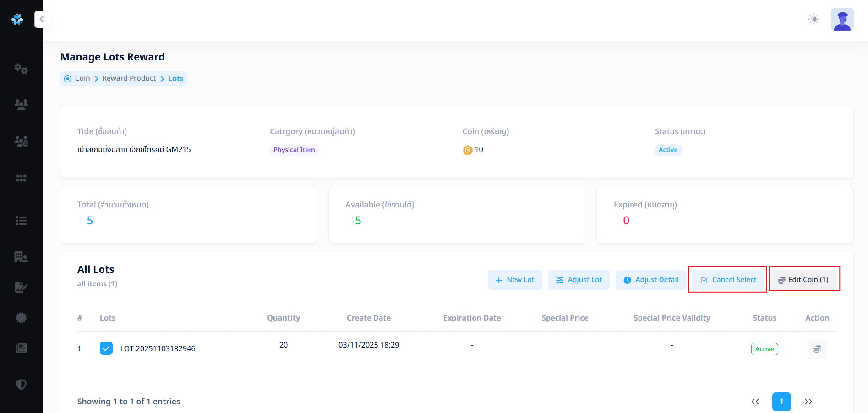
Task: Click the coin stack action icon for LOT-20251103182946
Action: [x=817, y=349]
